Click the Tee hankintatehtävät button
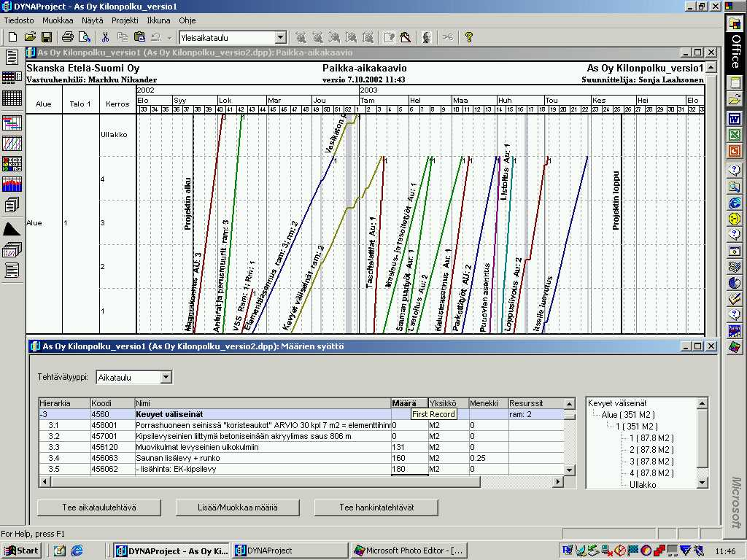The width and height of the screenshot is (747, 560). [x=376, y=507]
